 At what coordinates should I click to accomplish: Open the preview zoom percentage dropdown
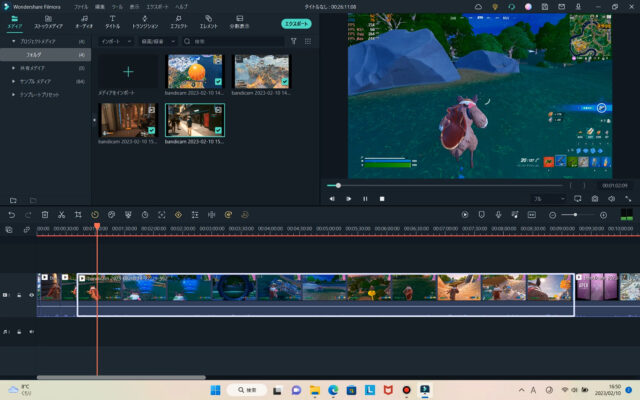click(549, 199)
